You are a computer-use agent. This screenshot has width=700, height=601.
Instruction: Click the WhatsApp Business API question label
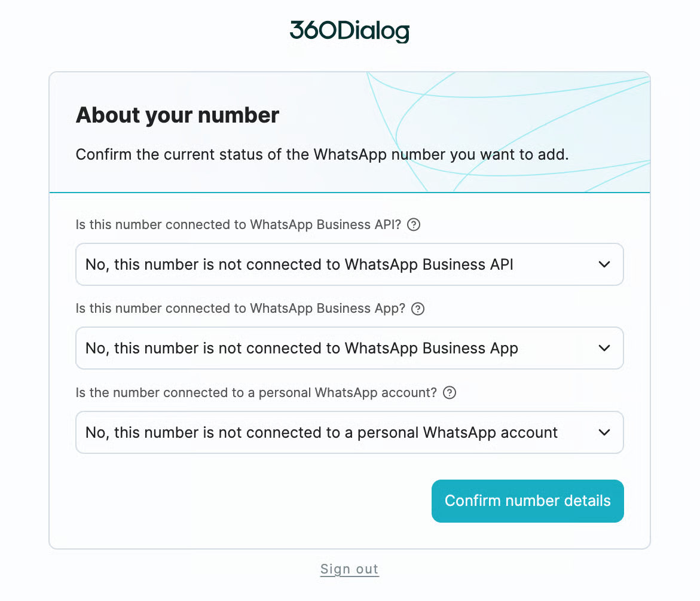(x=239, y=225)
